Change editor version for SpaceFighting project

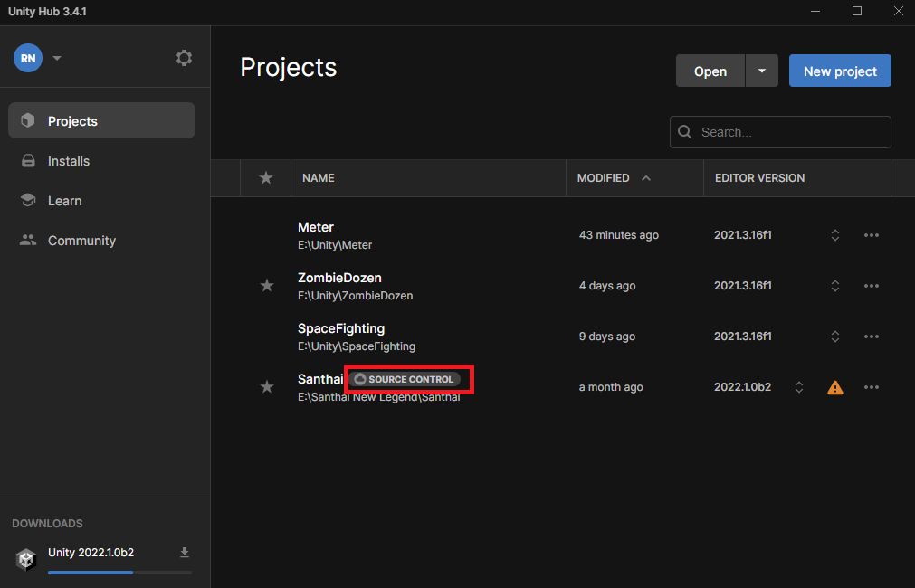(834, 336)
